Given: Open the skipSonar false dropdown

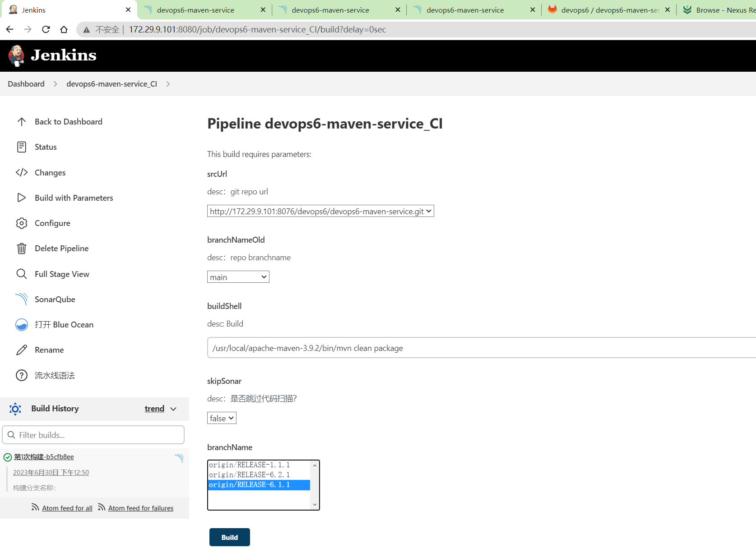Looking at the screenshot, I should tap(222, 418).
